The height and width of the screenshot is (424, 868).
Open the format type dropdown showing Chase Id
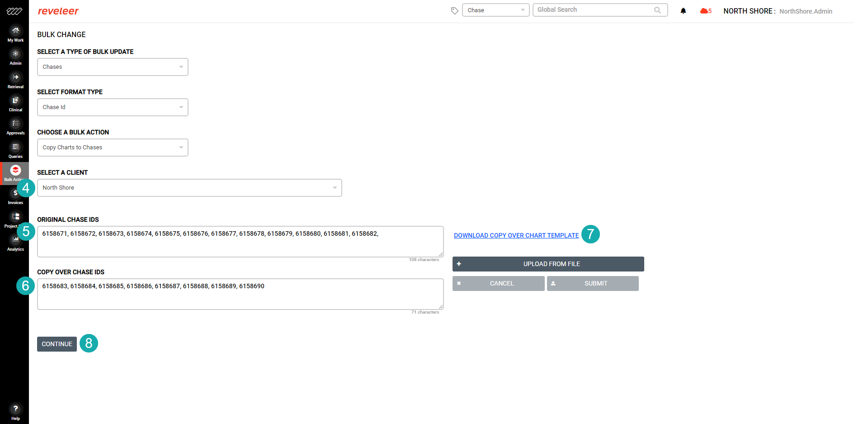pos(113,107)
